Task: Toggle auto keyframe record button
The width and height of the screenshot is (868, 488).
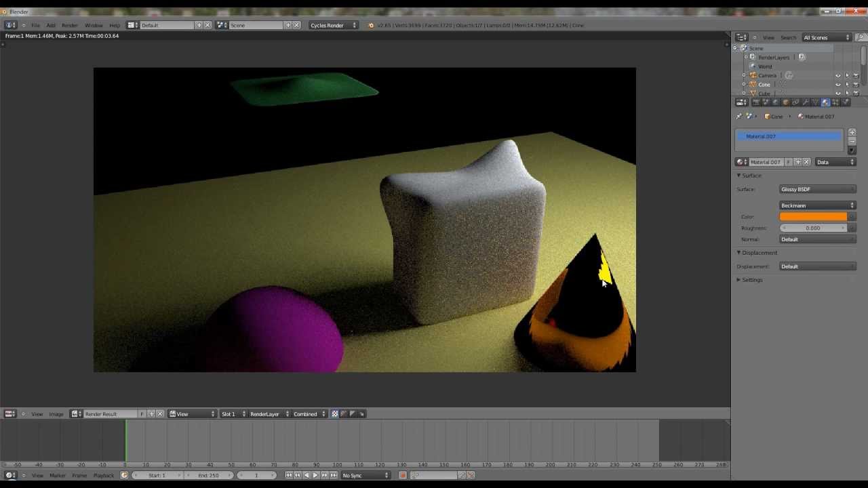Action: (402, 475)
